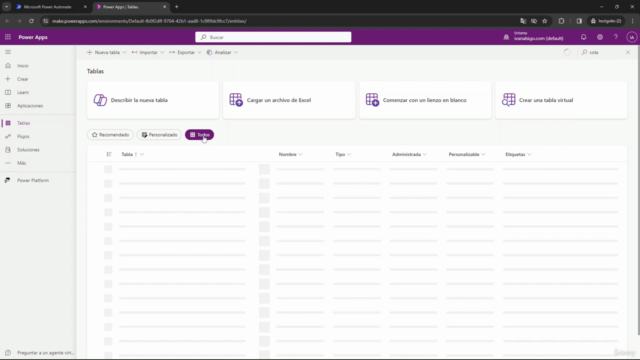
Task: Click Comenzar con un lienzo en blanco card
Action: tap(425, 100)
